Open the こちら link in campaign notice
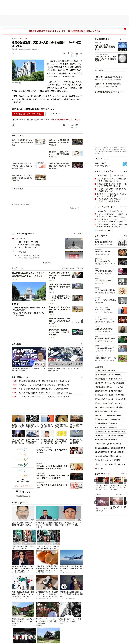This screenshot has width=129, height=644. point(78,120)
